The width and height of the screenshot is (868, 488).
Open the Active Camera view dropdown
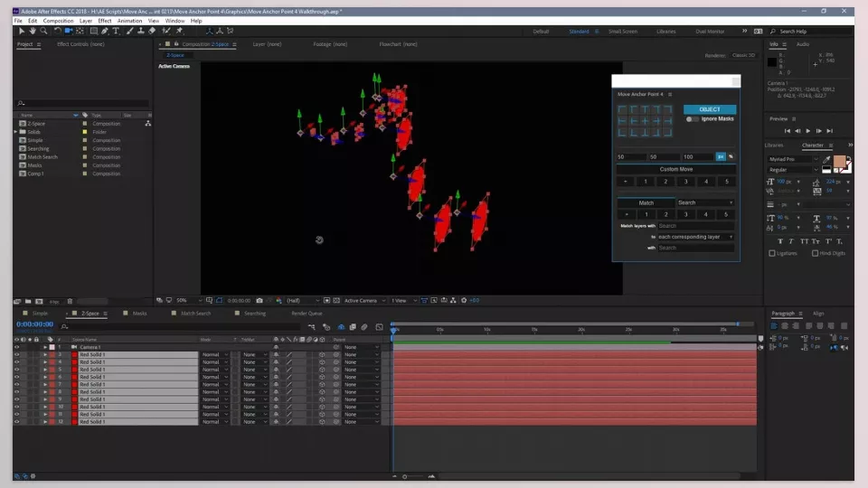(x=364, y=300)
